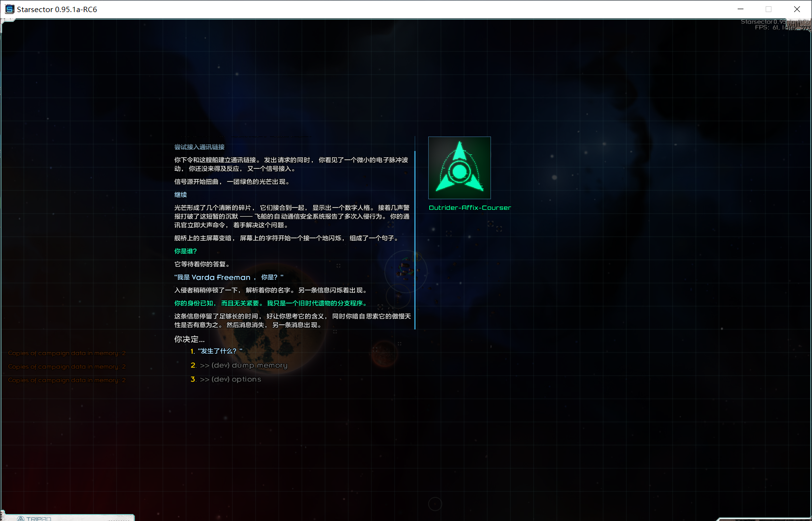Close the Starsector window
The image size is (812, 521).
tap(797, 9)
